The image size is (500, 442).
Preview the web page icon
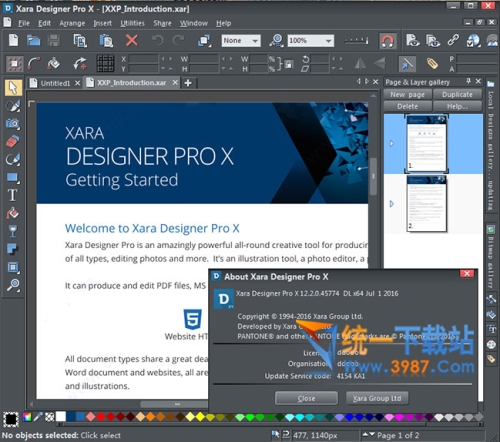point(413,41)
